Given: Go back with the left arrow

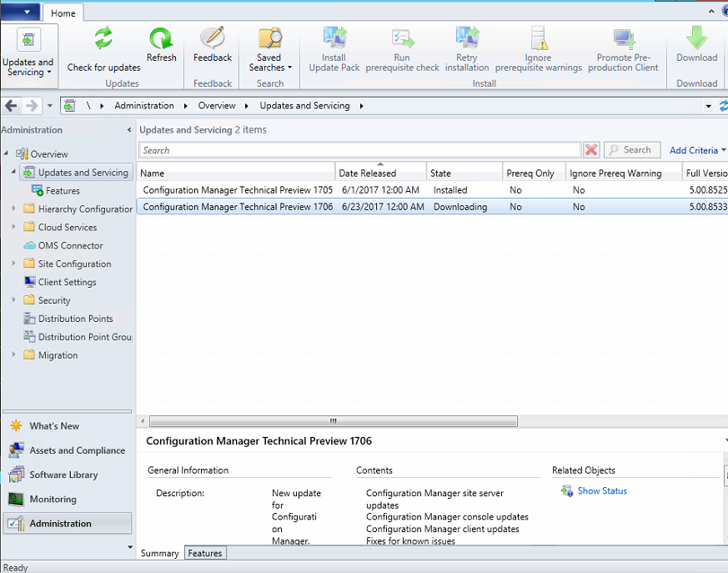Looking at the screenshot, I should [x=11, y=106].
